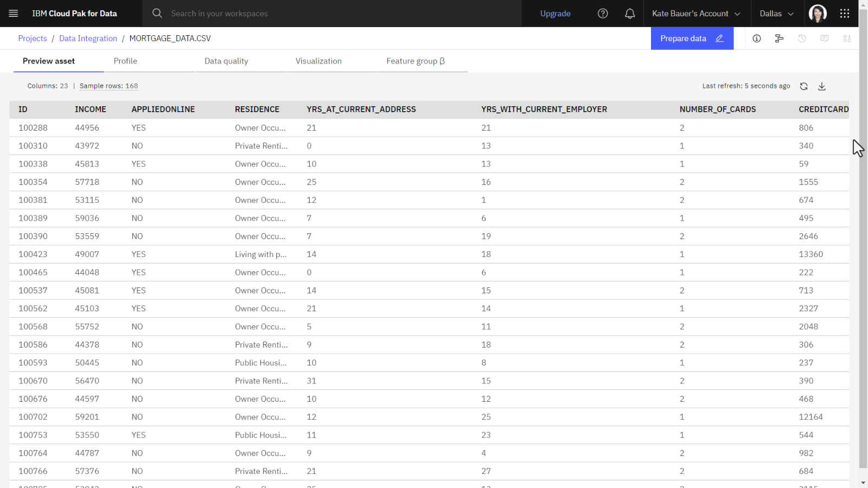This screenshot has width=868, height=488.
Task: Click ID cell 100465
Action: click(33, 272)
